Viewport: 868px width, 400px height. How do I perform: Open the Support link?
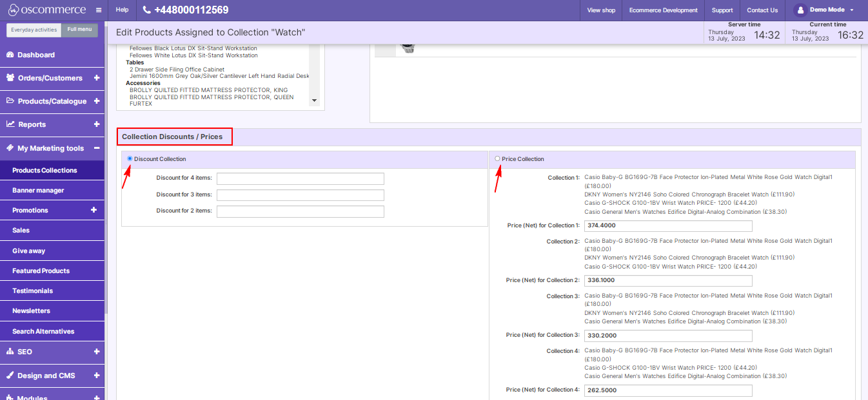[722, 10]
